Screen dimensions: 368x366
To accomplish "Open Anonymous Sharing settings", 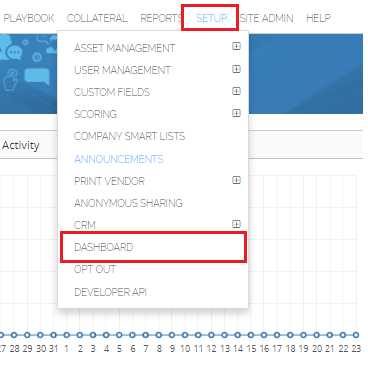I will pos(128,203).
